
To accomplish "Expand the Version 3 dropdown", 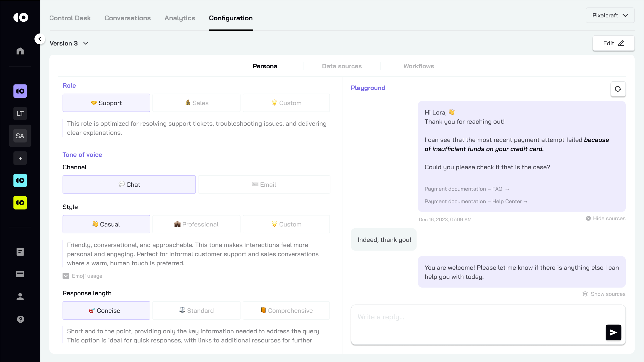I will click(69, 43).
